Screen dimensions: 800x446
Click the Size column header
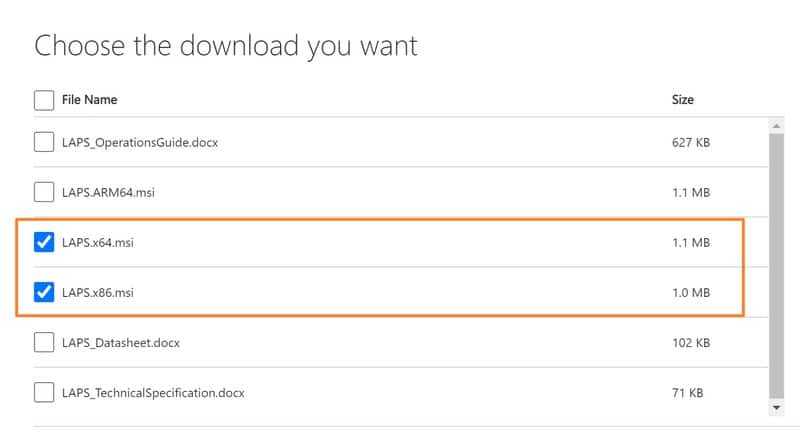click(x=683, y=100)
